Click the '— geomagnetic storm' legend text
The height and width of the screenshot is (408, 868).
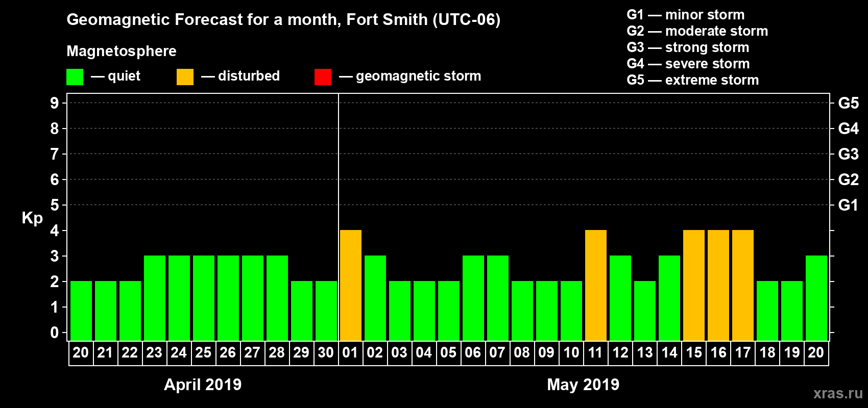coord(410,76)
